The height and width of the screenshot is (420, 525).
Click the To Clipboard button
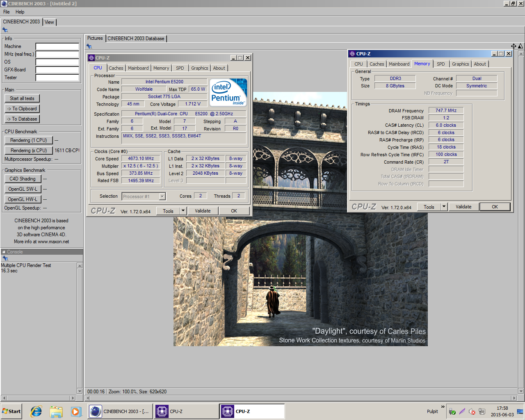pos(22,109)
